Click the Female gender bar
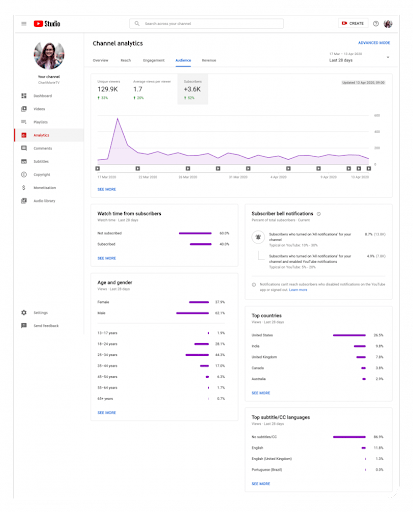This screenshot has width=413, height=512. (x=199, y=302)
